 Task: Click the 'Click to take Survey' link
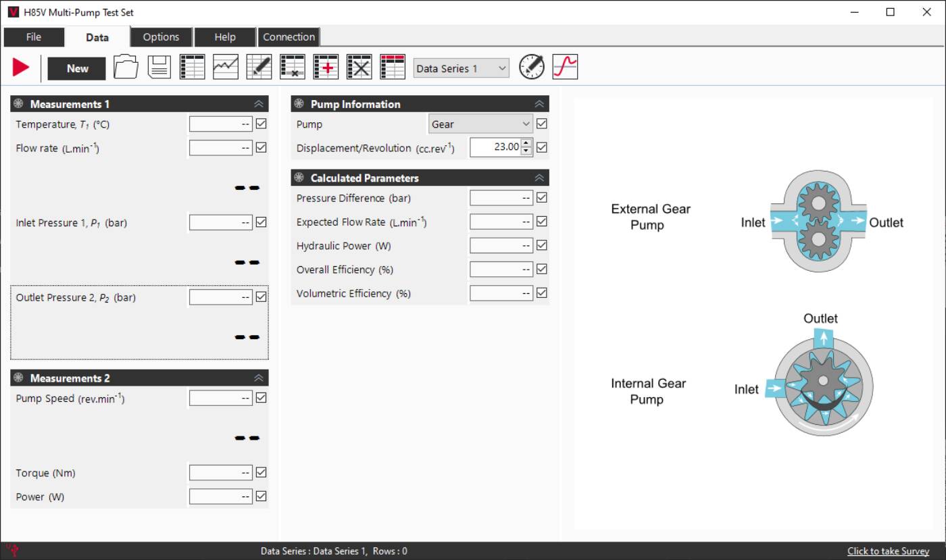pyautogui.click(x=888, y=551)
